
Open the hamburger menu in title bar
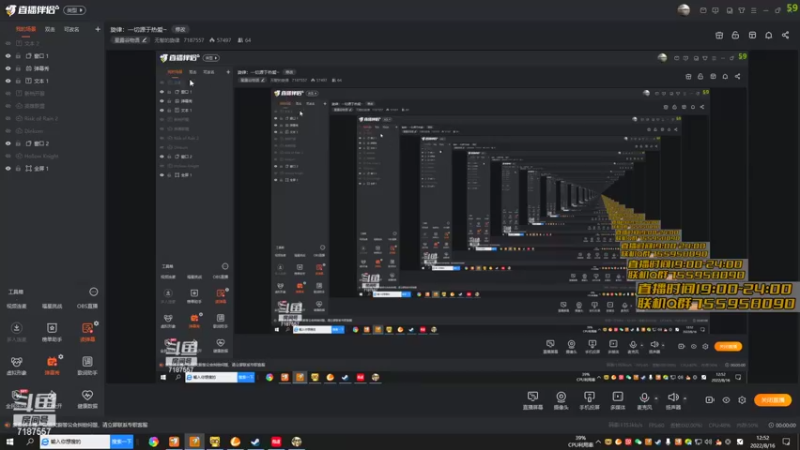pos(754,10)
